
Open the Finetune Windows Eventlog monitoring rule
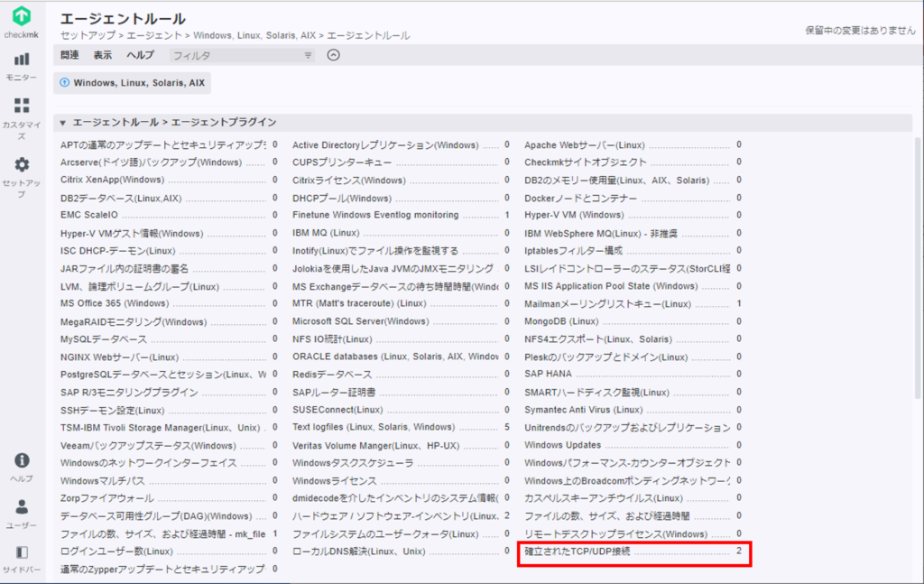pyautogui.click(x=375, y=215)
